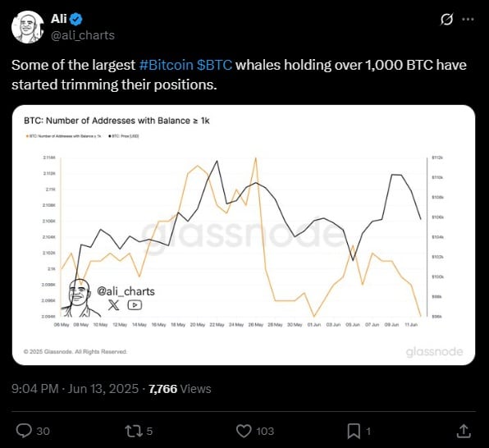Share the post via the upload arrow icon

tap(464, 431)
